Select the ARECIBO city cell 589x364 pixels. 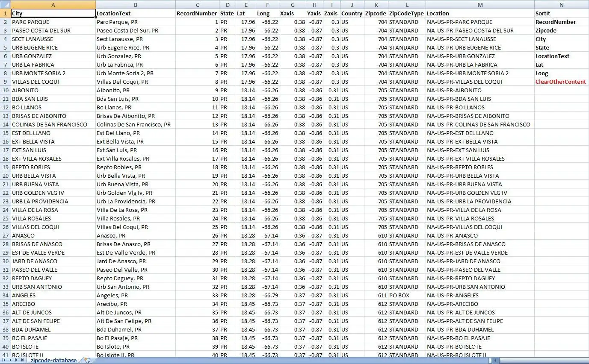point(53,304)
